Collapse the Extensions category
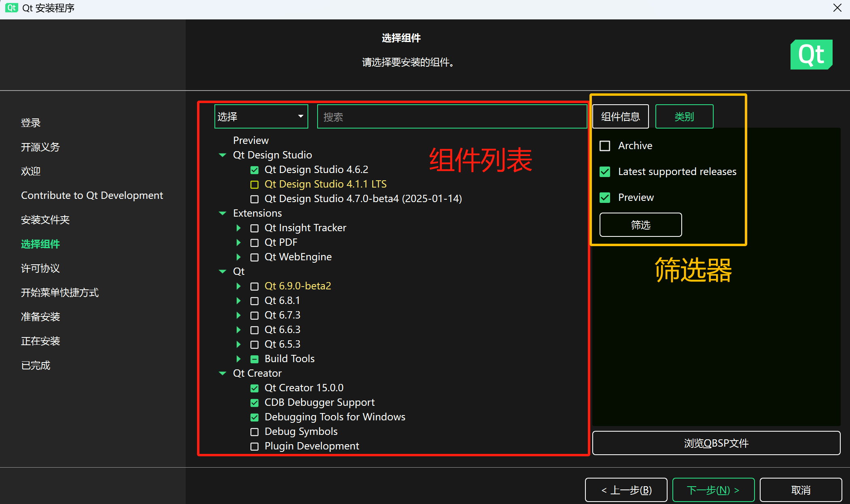Viewport: 850px width, 504px height. pyautogui.click(x=222, y=213)
